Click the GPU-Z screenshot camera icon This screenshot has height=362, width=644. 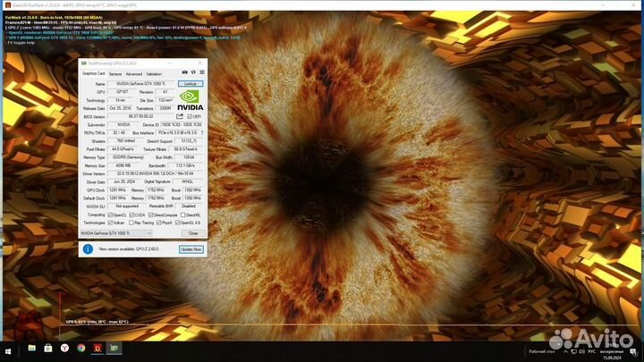[x=185, y=73]
